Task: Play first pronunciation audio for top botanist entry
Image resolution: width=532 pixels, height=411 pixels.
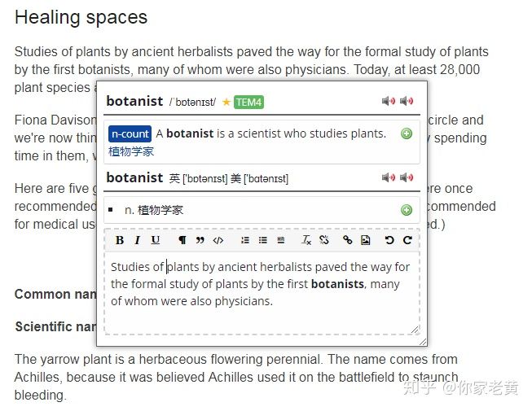Action: click(388, 101)
